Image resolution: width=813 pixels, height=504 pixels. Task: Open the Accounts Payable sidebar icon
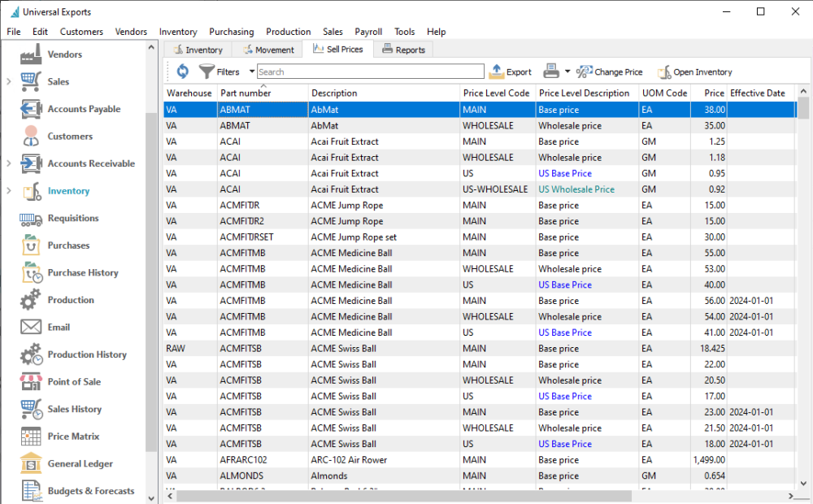coord(31,109)
